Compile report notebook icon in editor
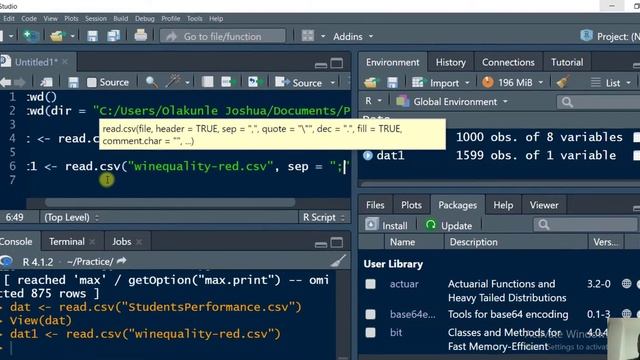 point(208,82)
